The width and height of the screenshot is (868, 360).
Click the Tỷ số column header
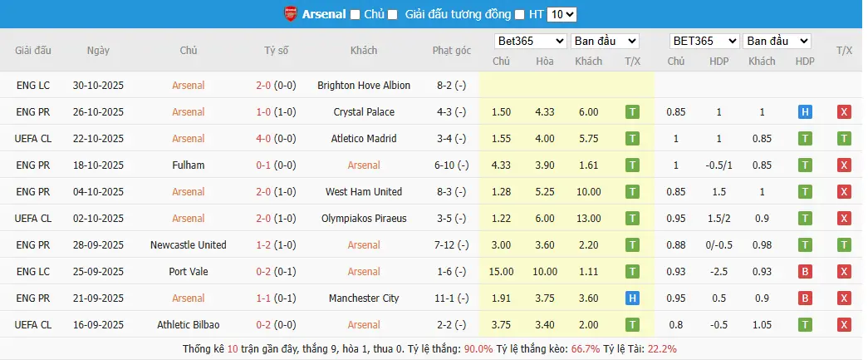coord(276,51)
